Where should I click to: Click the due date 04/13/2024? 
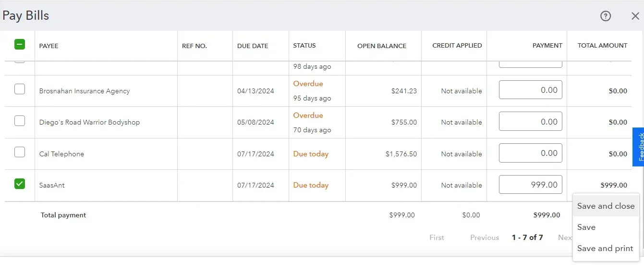coord(255,91)
